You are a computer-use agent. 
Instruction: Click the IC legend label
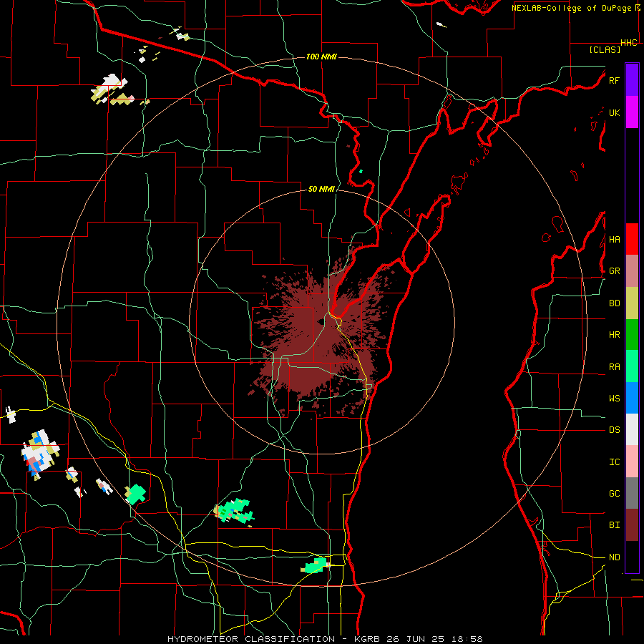point(614,462)
